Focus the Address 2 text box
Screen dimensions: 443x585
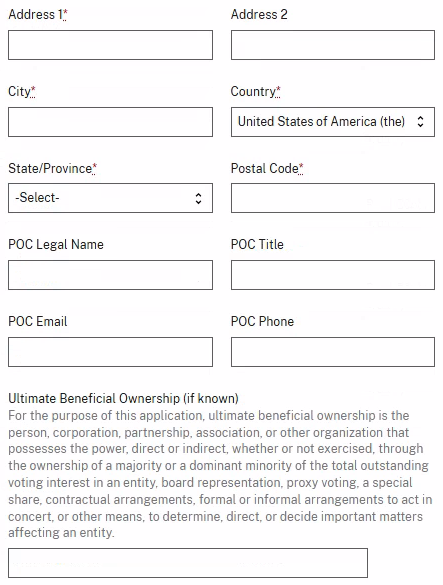(x=333, y=45)
